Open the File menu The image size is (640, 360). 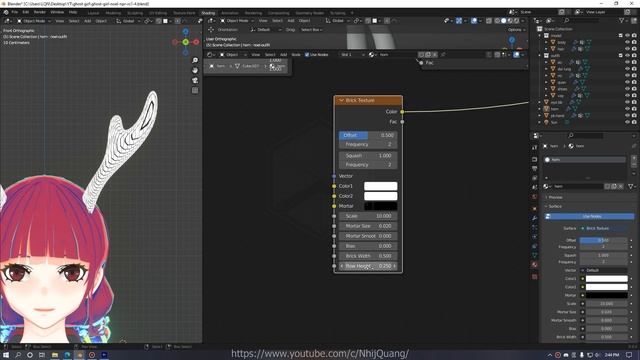click(15, 12)
